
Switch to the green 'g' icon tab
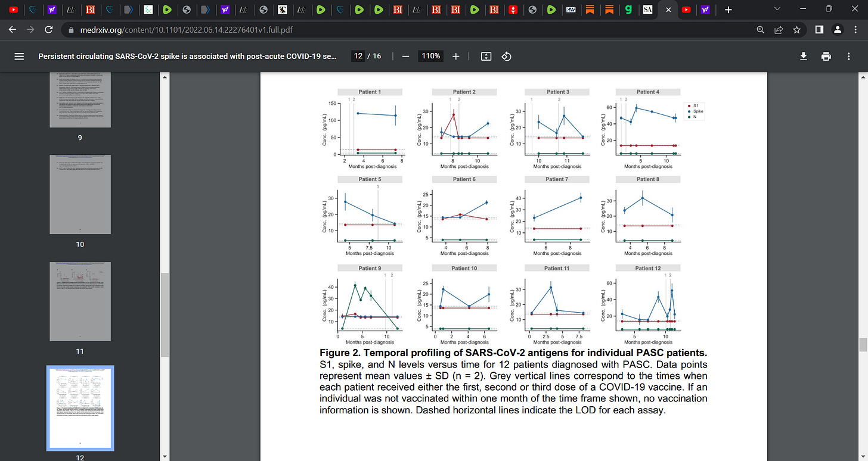pyautogui.click(x=628, y=10)
